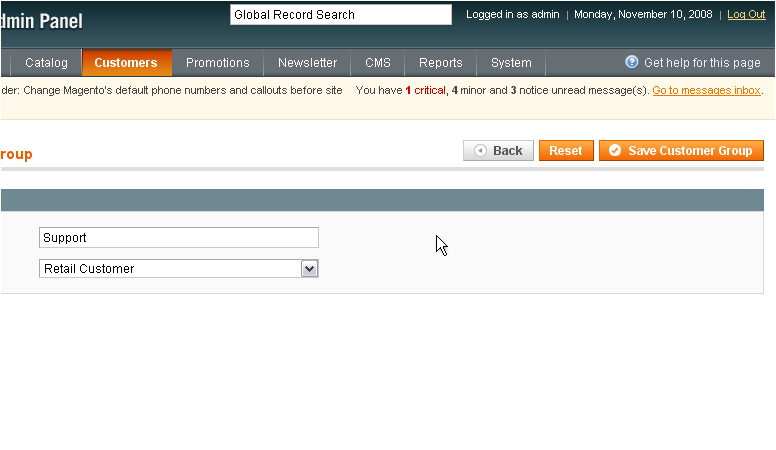The width and height of the screenshot is (776, 450).
Task: Log Out of admin panel
Action: [x=746, y=14]
